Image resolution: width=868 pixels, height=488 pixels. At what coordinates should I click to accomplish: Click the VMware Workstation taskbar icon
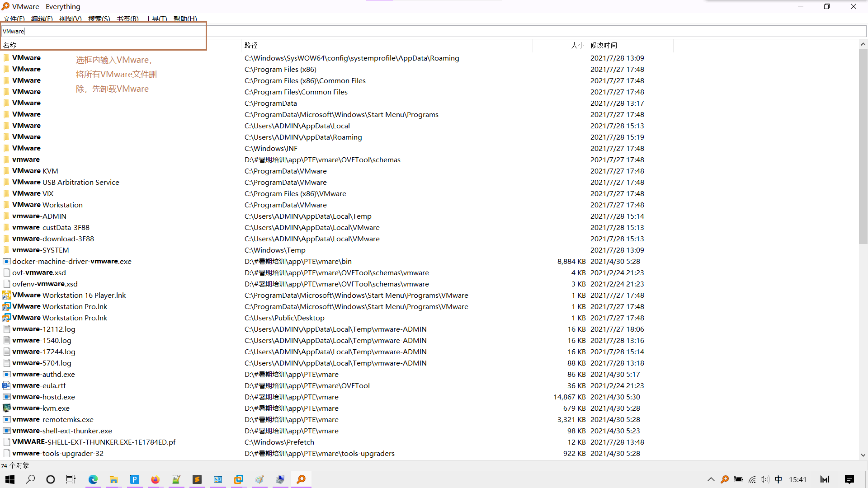tap(239, 479)
